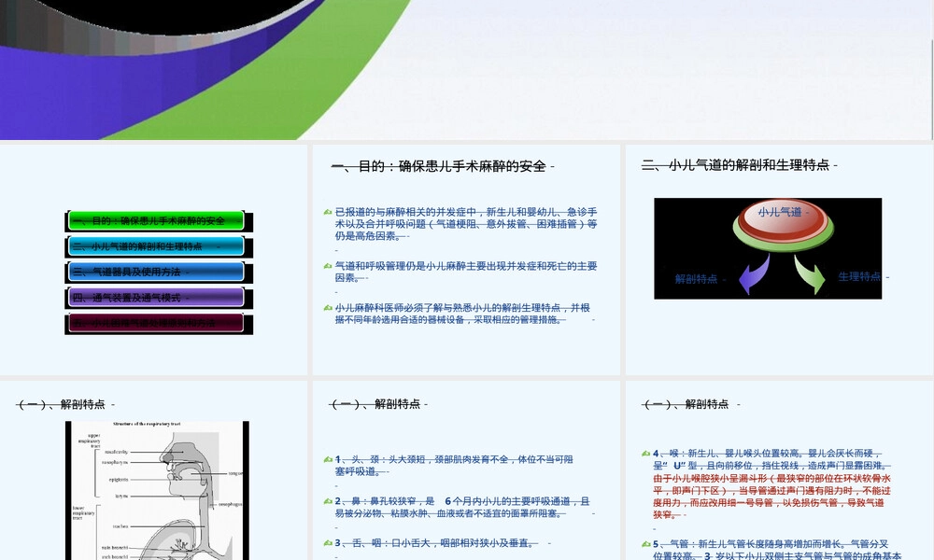
Task: Click the 'epiglottis' label in respiratory diagram
Action: [x=118, y=480]
